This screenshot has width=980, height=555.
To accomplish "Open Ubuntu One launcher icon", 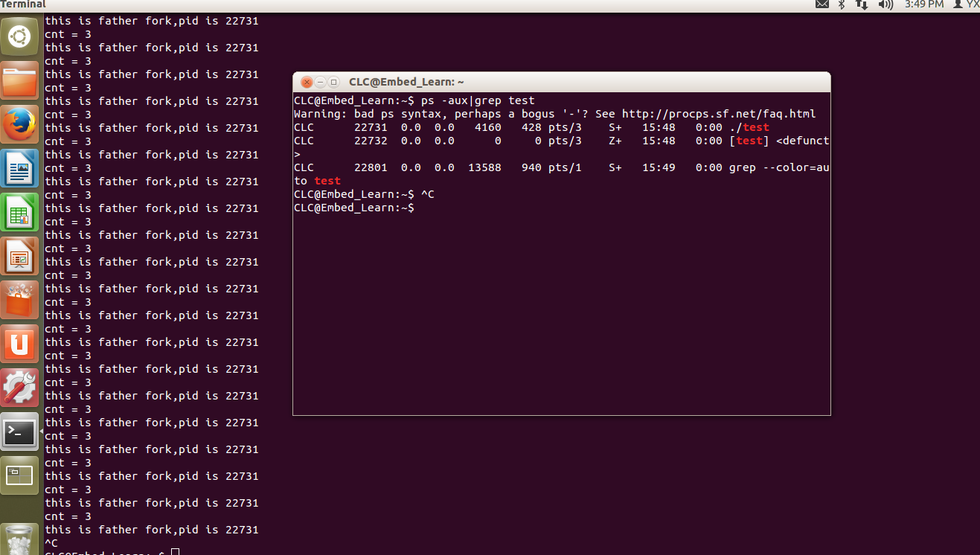I will tap(19, 343).
